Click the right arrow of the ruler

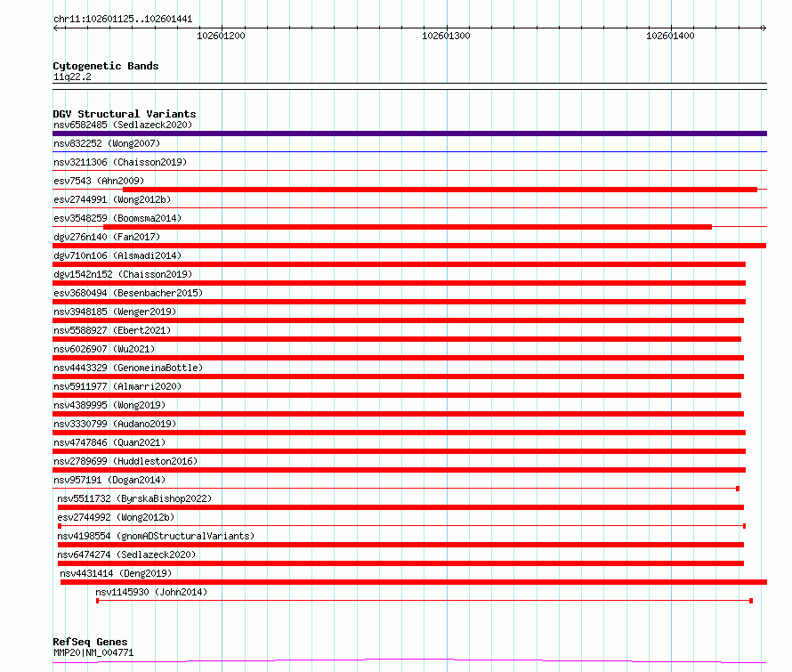point(764,28)
